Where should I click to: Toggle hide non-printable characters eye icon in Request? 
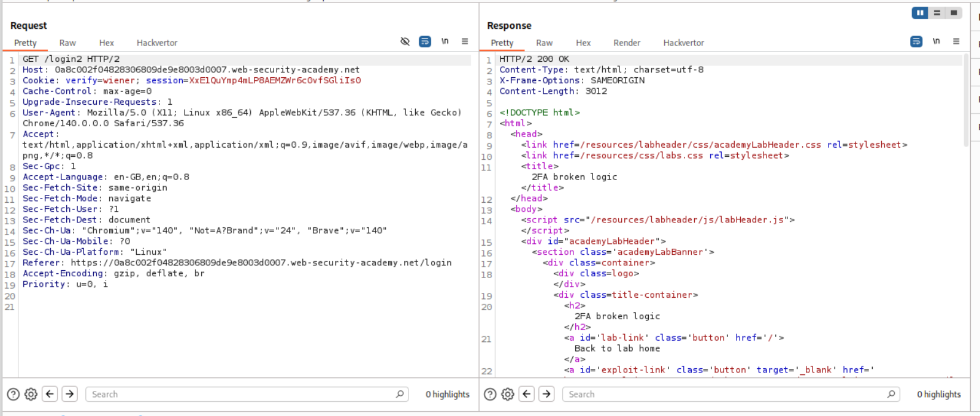click(405, 42)
